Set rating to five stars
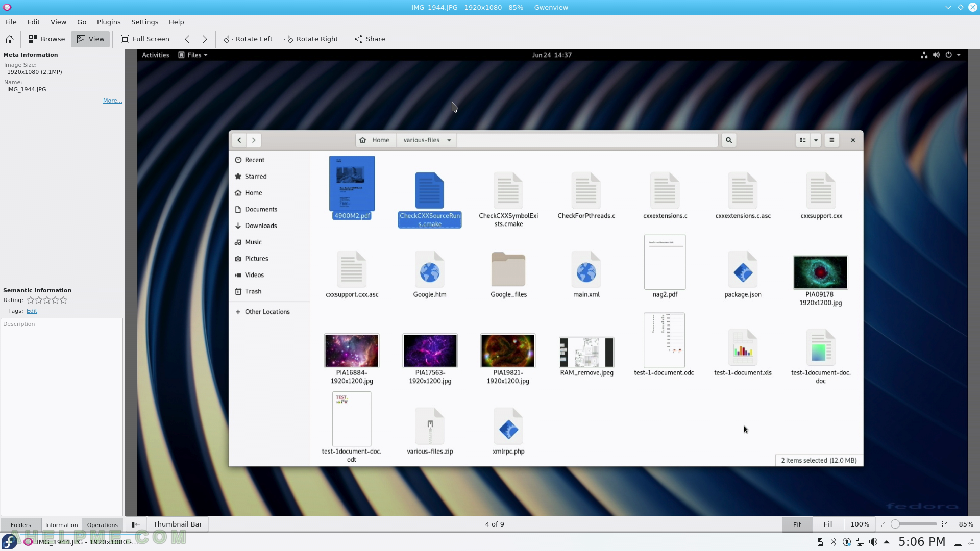Image resolution: width=980 pixels, height=551 pixels. 64,300
